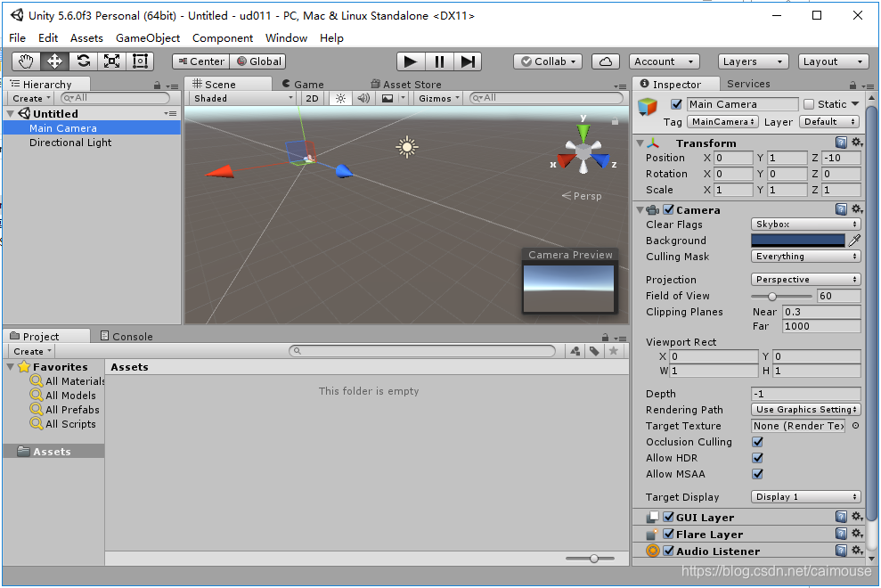Image resolution: width=881 pixels, height=588 pixels.
Task: Search by label icon in Project
Action: pyautogui.click(x=594, y=351)
